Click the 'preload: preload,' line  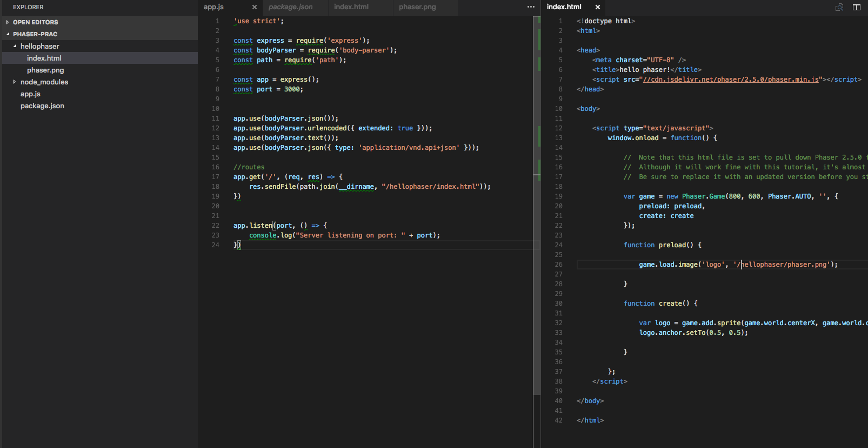(672, 206)
